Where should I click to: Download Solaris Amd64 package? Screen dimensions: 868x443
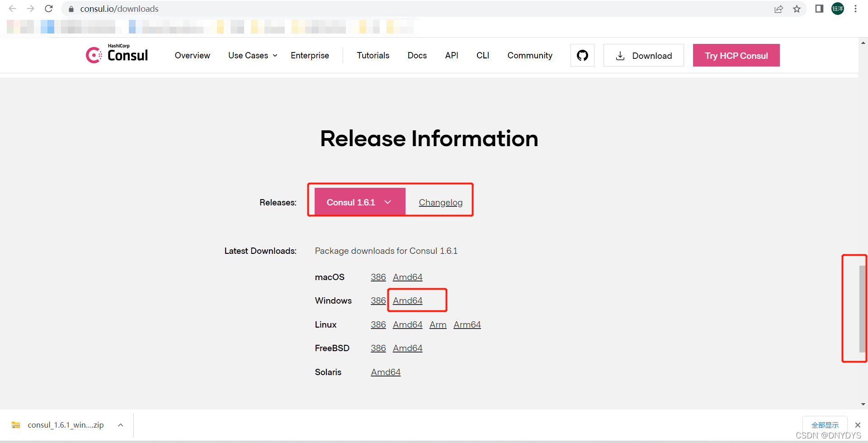(386, 372)
